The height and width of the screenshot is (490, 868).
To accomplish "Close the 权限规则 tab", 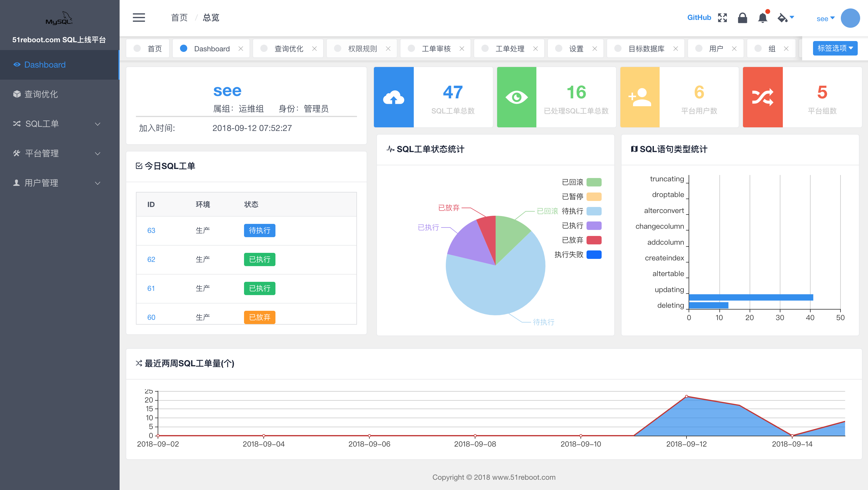I will point(388,49).
